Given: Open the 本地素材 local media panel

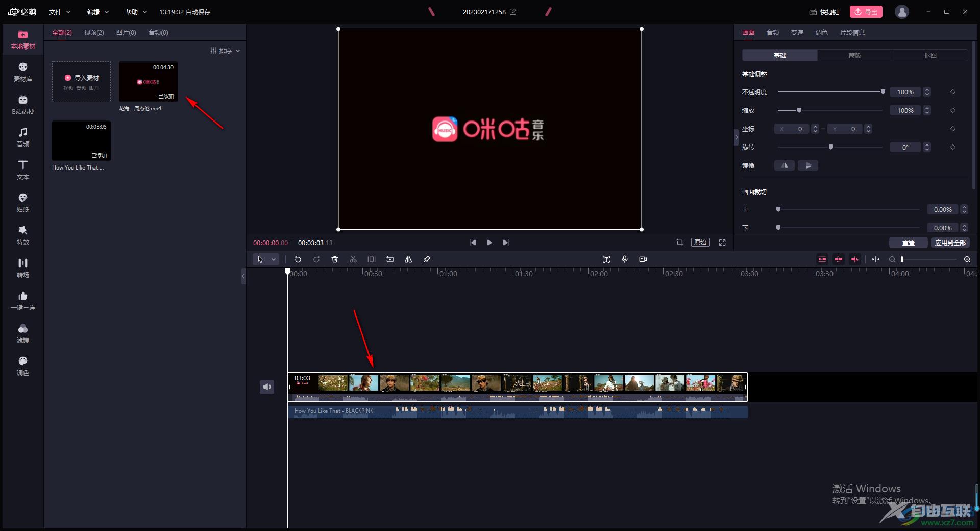Looking at the screenshot, I should click(x=23, y=40).
